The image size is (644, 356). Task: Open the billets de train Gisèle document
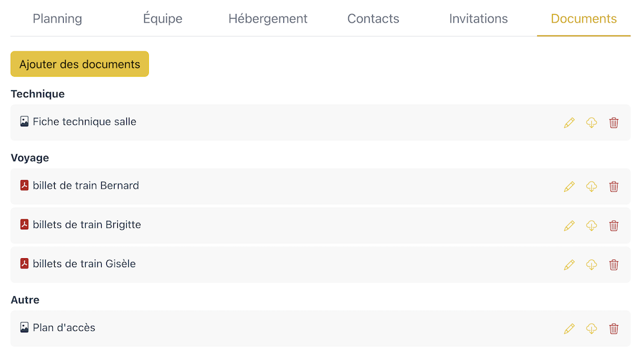[84, 263]
